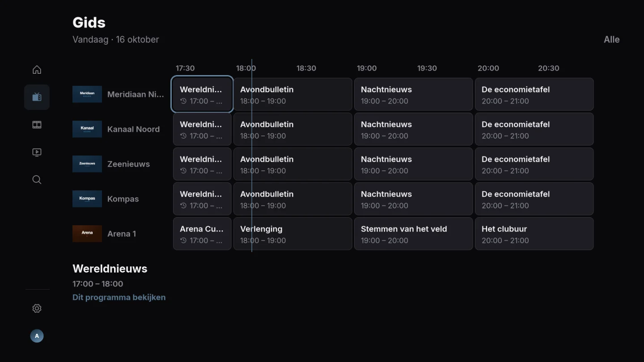Open Nachtnieuws on the Meridiaan row

(x=414, y=94)
